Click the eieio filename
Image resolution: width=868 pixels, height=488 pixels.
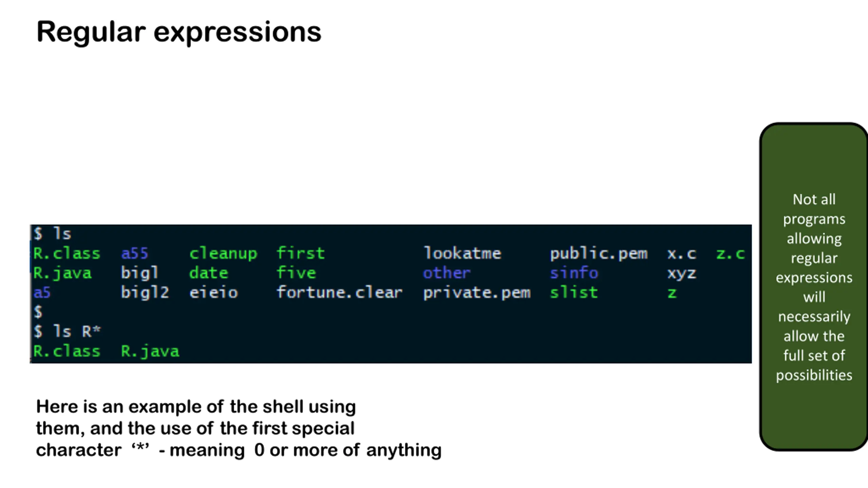coord(214,292)
